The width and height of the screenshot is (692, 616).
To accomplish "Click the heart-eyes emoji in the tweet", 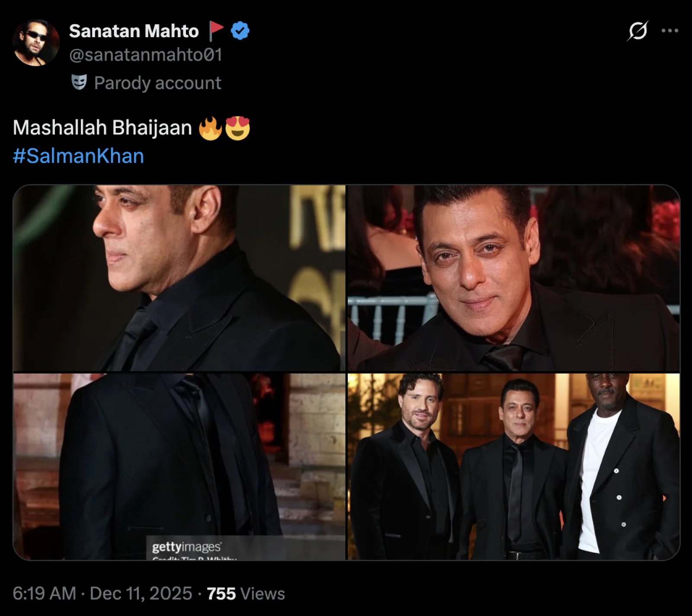I will pyautogui.click(x=239, y=127).
